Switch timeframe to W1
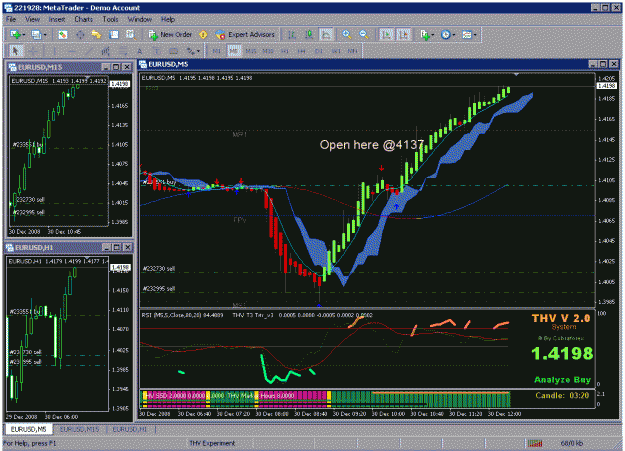Screen dimensions: 625x451 click(336, 51)
